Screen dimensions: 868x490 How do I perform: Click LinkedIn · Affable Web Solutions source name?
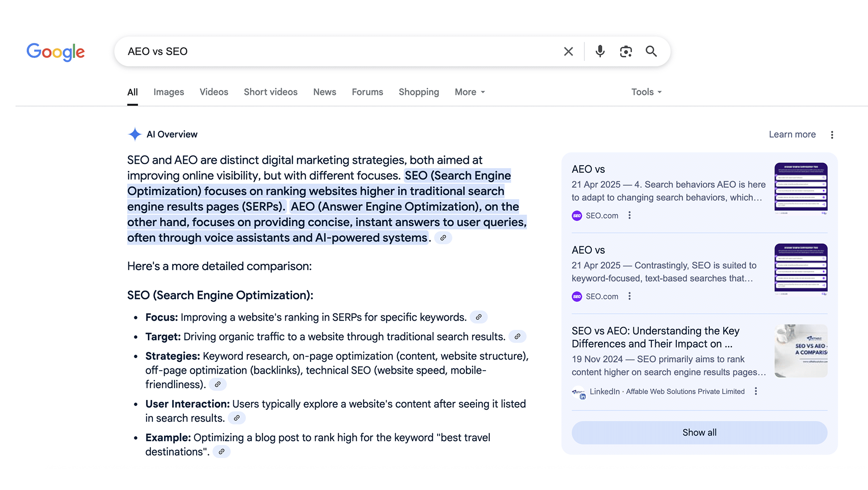(667, 391)
